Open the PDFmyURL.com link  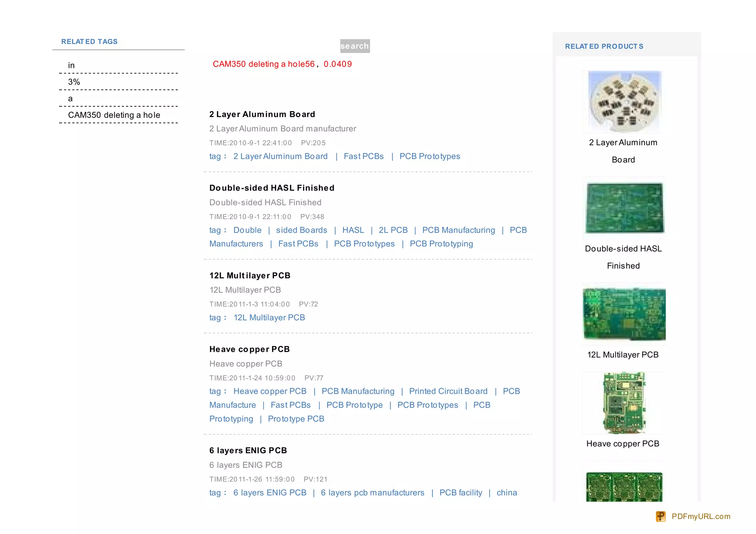701,516
